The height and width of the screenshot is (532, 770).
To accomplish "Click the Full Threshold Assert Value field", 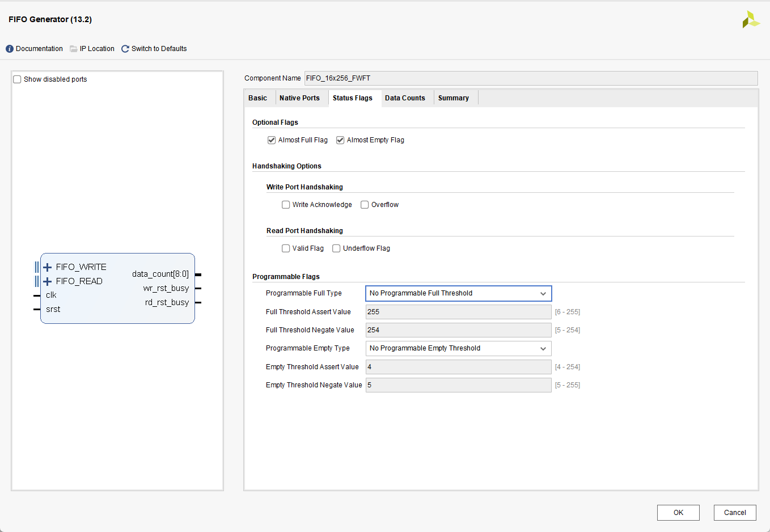I will pyautogui.click(x=459, y=312).
